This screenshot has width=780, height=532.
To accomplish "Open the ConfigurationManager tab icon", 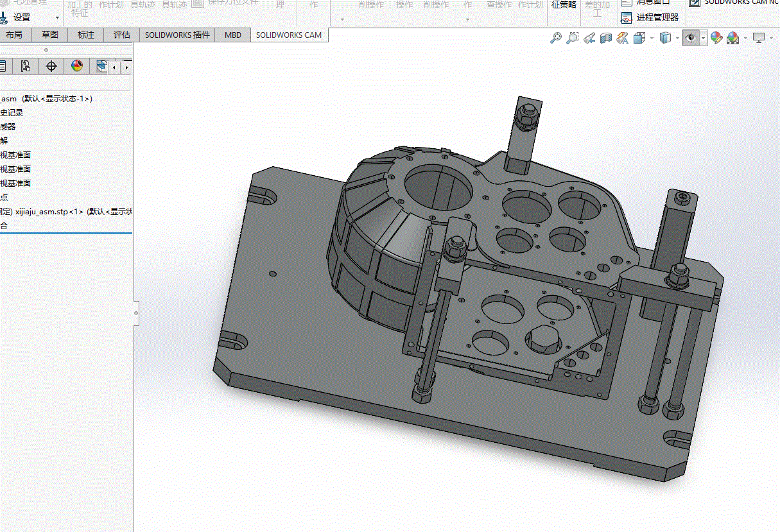I will coord(25,66).
